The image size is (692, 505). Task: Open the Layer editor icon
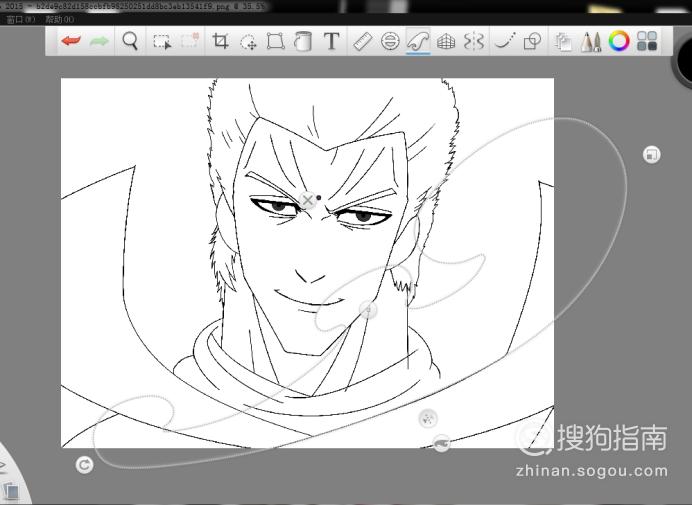563,42
